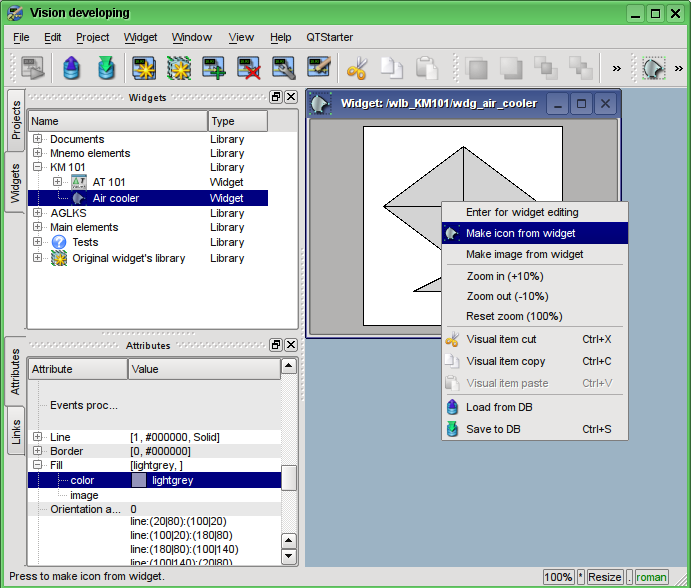Image resolution: width=691 pixels, height=588 pixels.
Task: Click the delete visual item toolbar icon
Action: click(x=248, y=68)
